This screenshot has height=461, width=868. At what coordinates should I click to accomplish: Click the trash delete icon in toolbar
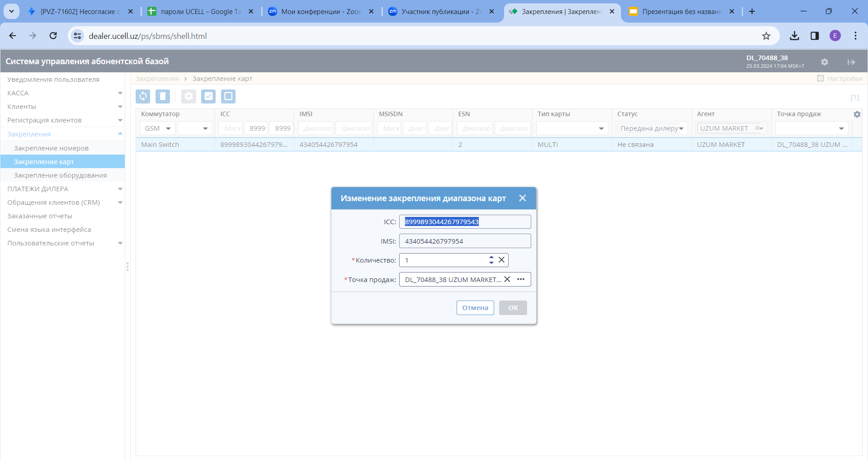[163, 96]
